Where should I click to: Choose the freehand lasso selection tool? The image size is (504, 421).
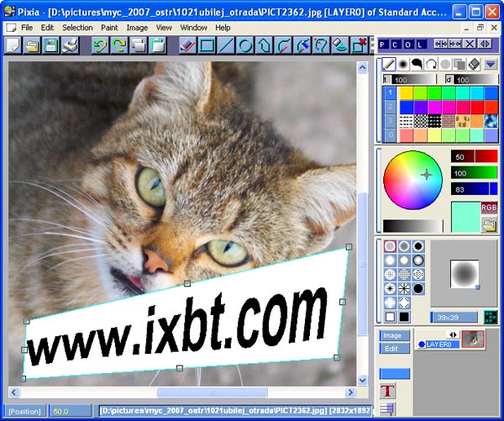pyautogui.click(x=322, y=45)
